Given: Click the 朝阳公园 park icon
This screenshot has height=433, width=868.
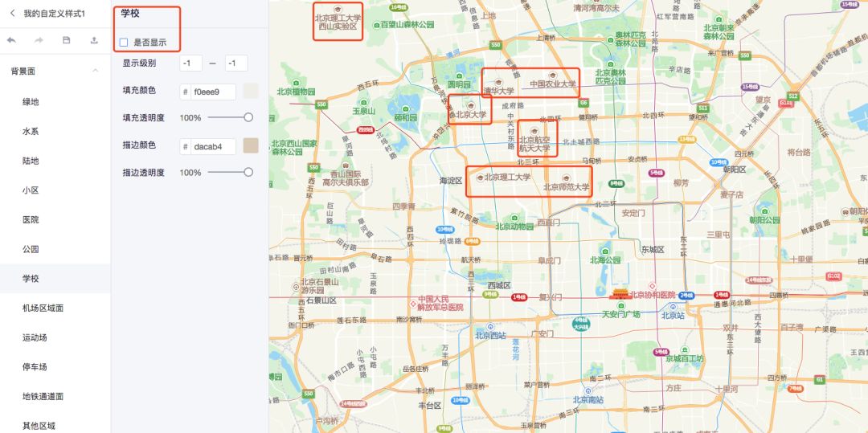Looking at the screenshot, I should pyautogui.click(x=764, y=212).
